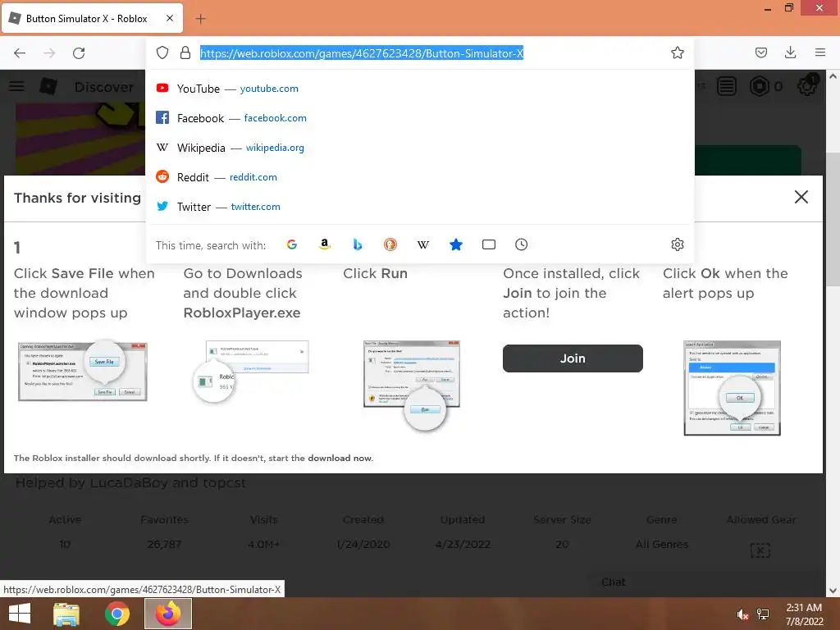The width and height of the screenshot is (840, 630).
Task: Search open tabs icon
Action: coord(489,244)
